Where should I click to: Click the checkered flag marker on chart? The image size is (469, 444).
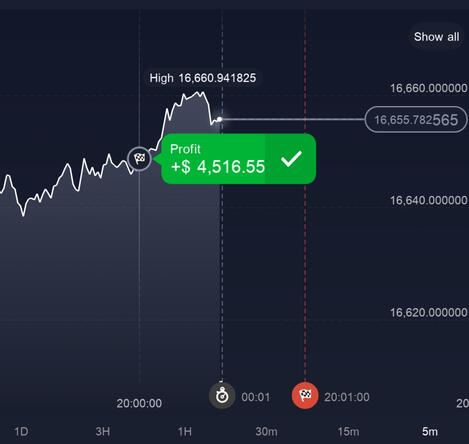(139, 159)
